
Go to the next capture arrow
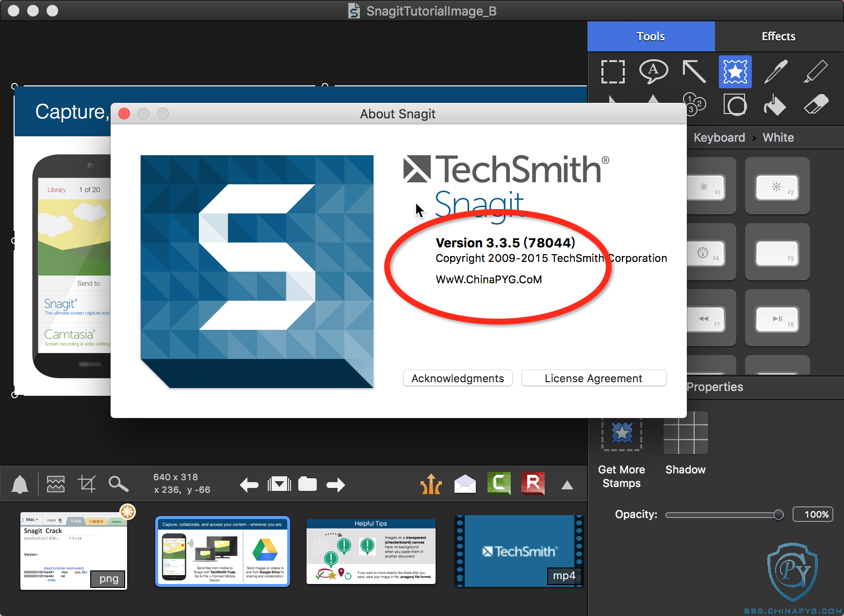pyautogui.click(x=336, y=485)
